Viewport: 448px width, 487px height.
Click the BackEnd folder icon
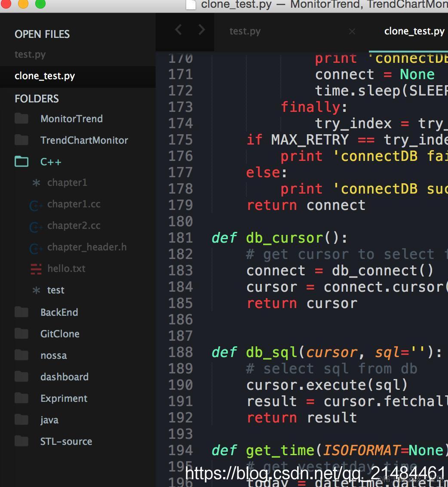point(21,312)
